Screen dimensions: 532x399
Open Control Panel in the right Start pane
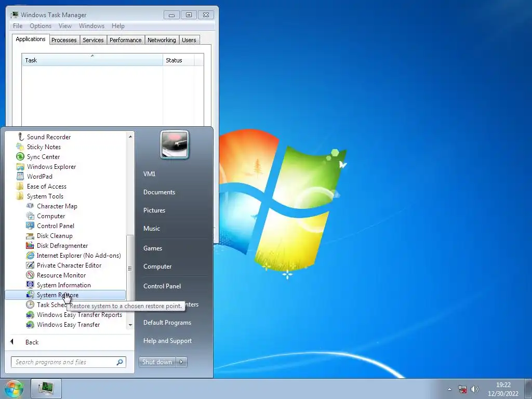point(162,286)
